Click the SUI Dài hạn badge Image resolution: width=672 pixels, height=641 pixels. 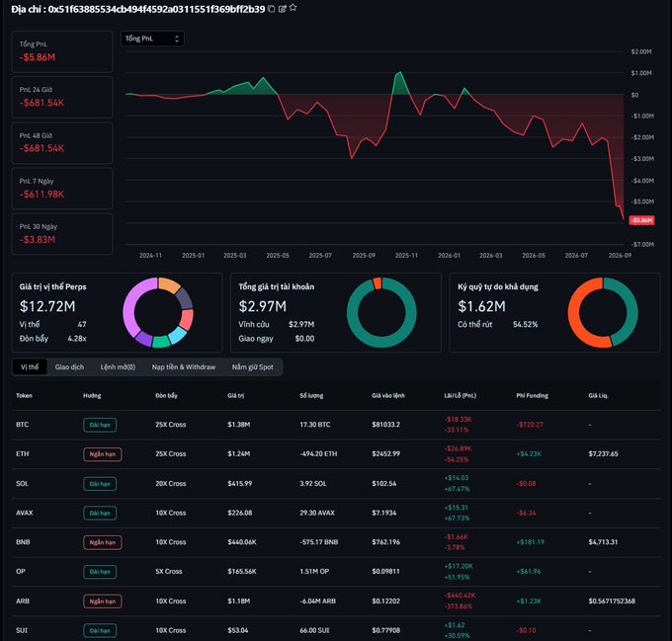click(x=100, y=631)
